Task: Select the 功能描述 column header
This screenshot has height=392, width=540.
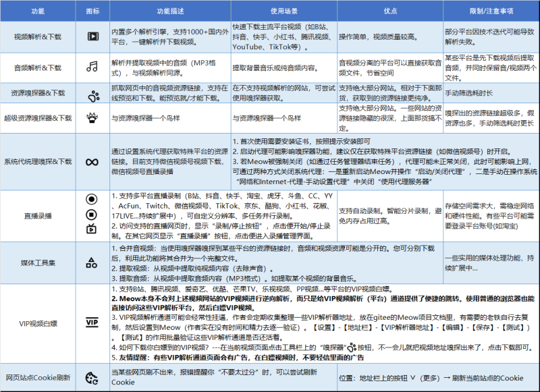Action: click(169, 11)
